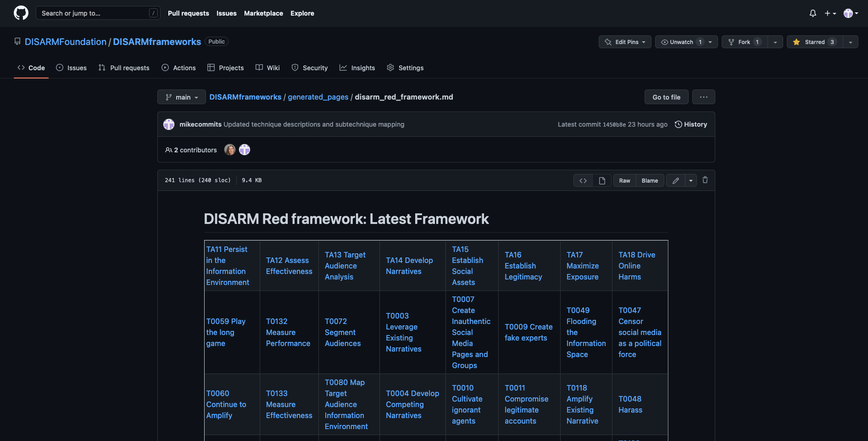Open the GitHub home logo
Screen dimensions: 868x441
tap(21, 13)
